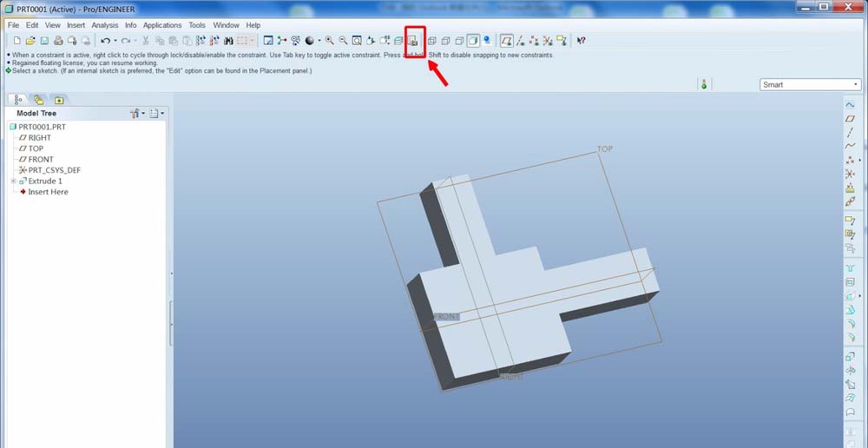The image size is (868, 448).
Task: Click the Regenerate model icon
Action: (x=201, y=41)
